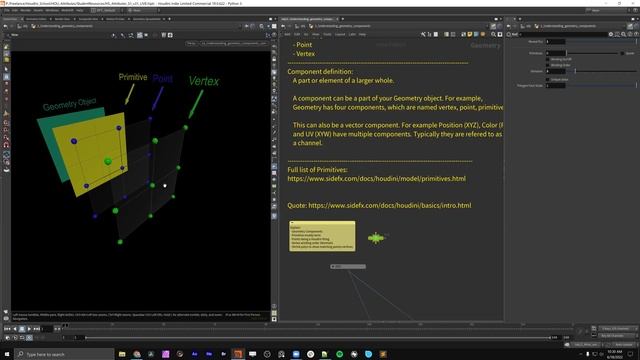Select the edge selection mode icon
This screenshot has width=640, height=360.
(122, 35)
